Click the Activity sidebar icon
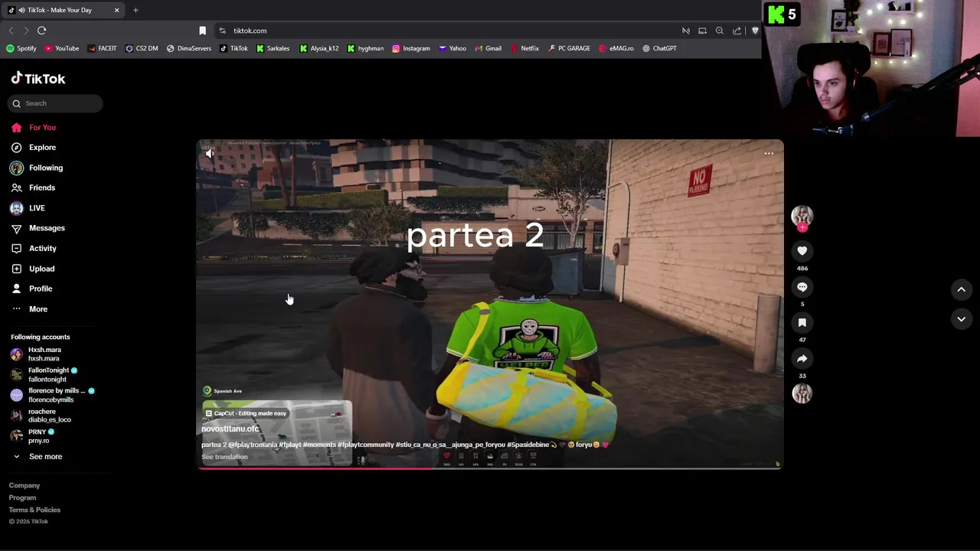 tap(16, 248)
